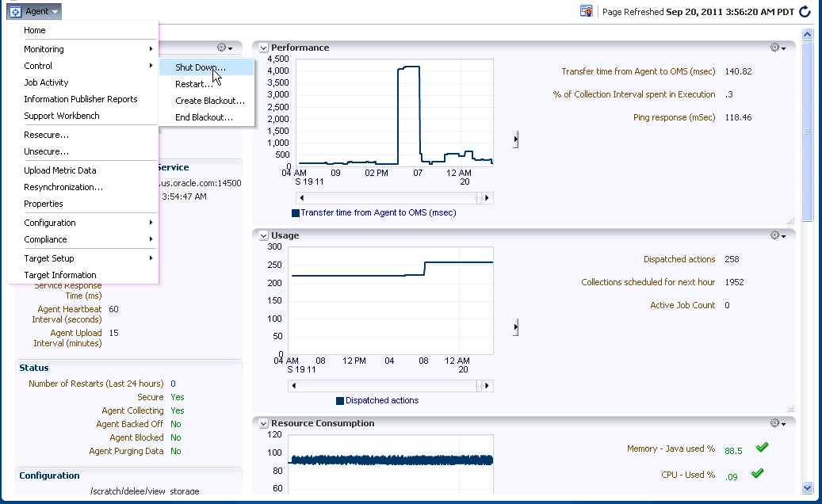Click the Transfer time from Agent legend
The height and width of the screenshot is (504, 822).
point(374,212)
